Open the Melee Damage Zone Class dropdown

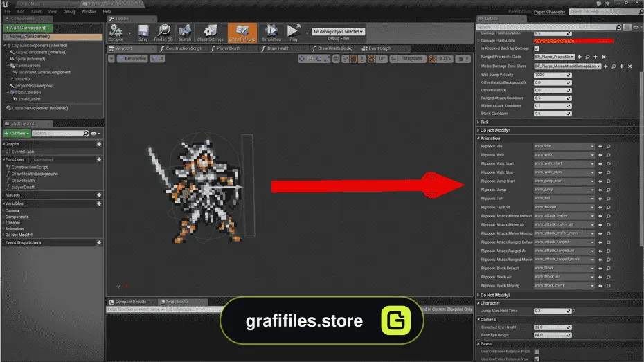click(568, 66)
